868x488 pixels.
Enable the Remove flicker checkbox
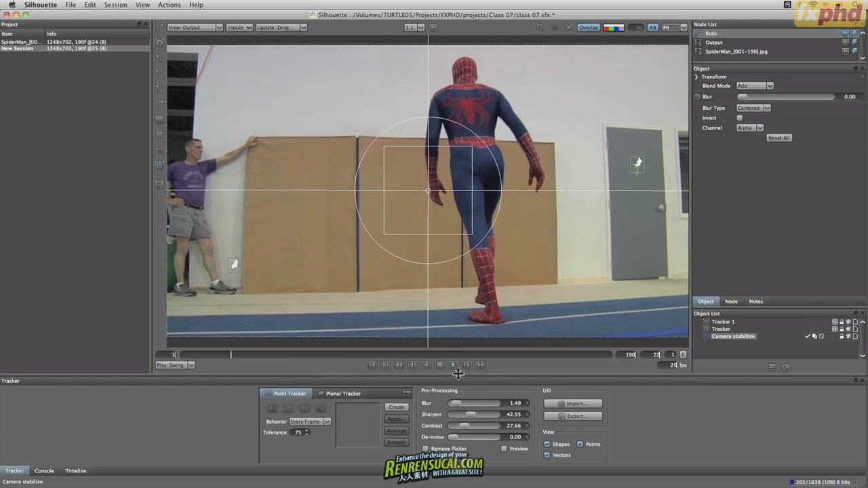[425, 449]
